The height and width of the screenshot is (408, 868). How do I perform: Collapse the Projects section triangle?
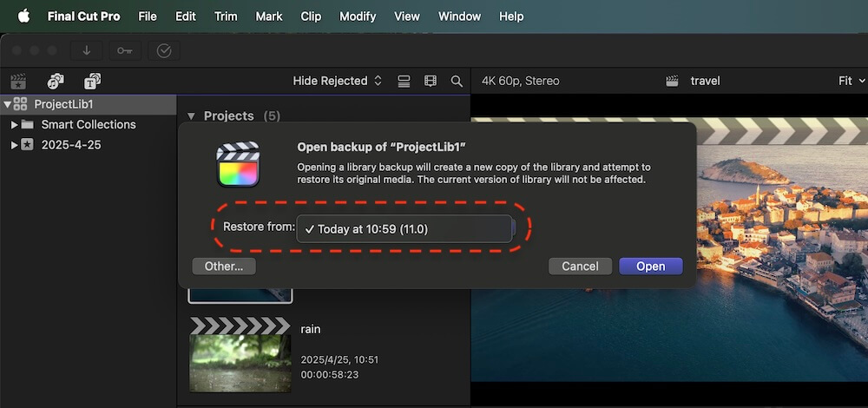191,116
